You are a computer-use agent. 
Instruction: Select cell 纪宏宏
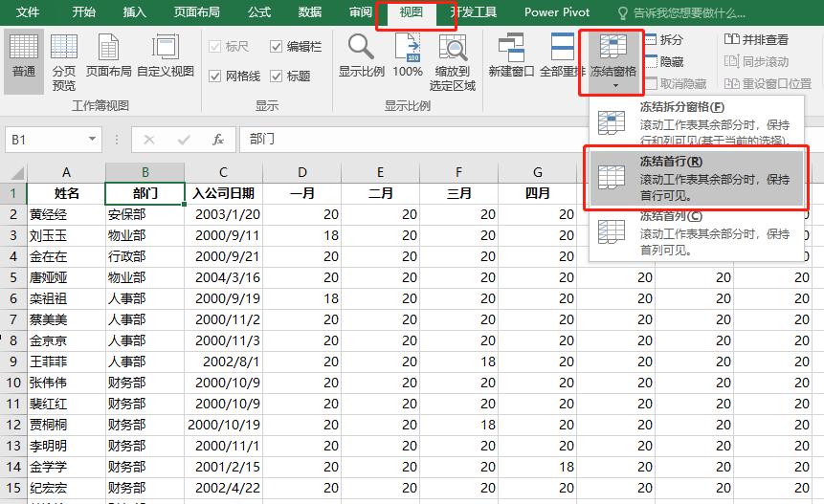coord(66,488)
